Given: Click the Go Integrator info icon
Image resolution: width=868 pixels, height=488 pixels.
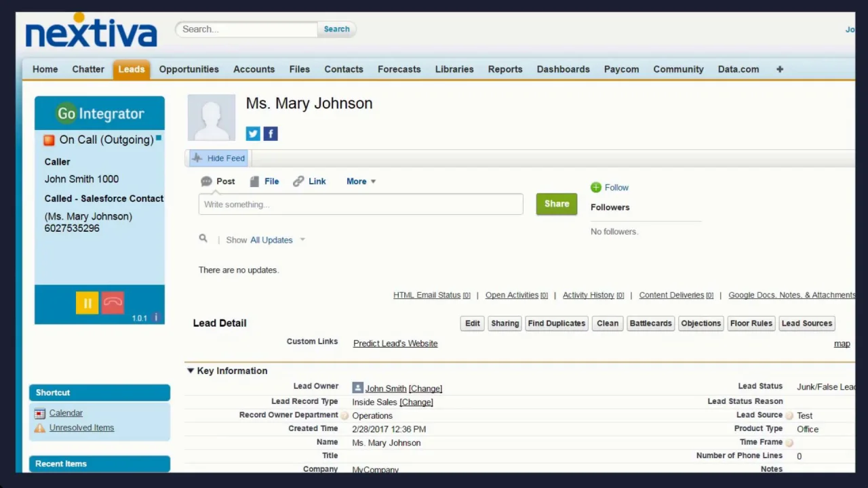Looking at the screenshot, I should click(x=156, y=317).
